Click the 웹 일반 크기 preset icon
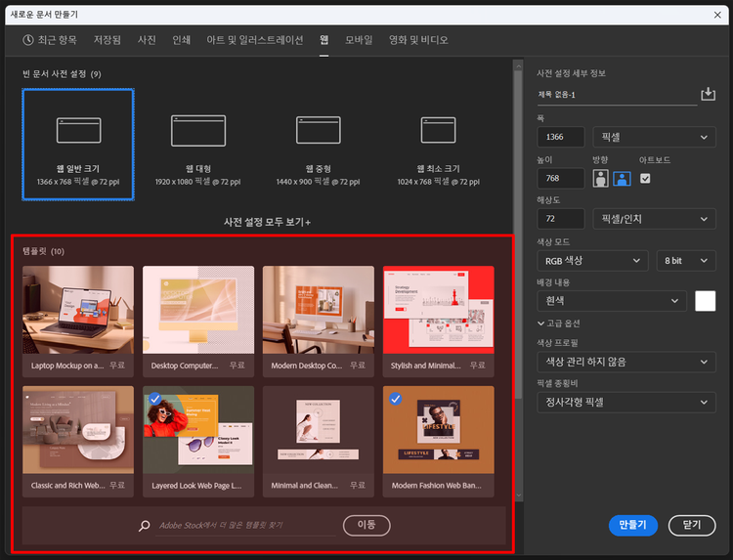 (78, 130)
